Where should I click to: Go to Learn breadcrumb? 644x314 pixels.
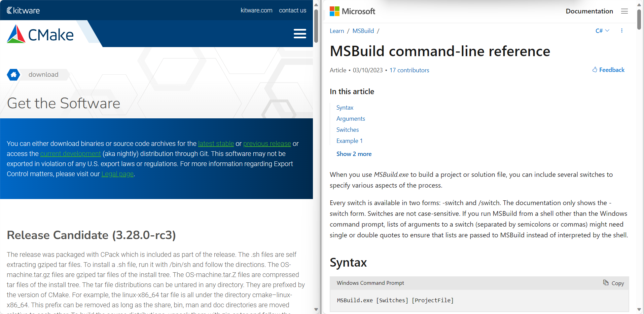pos(337,31)
